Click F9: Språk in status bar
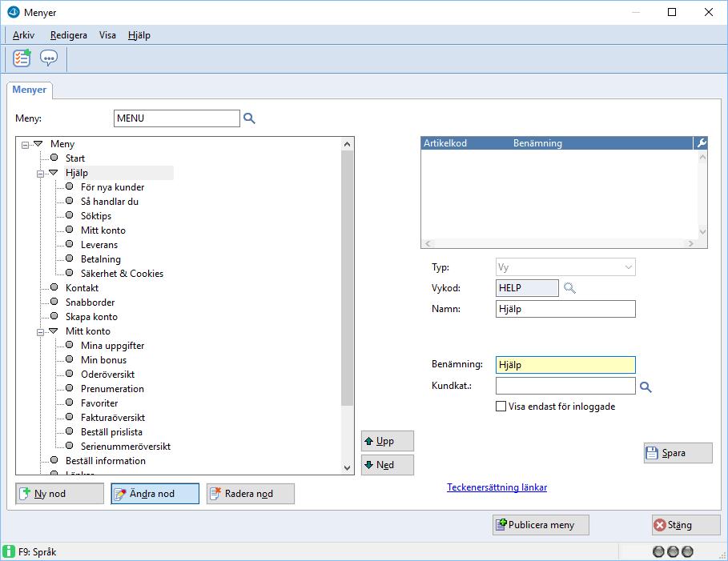The width and height of the screenshot is (728, 561). pyautogui.click(x=37, y=551)
